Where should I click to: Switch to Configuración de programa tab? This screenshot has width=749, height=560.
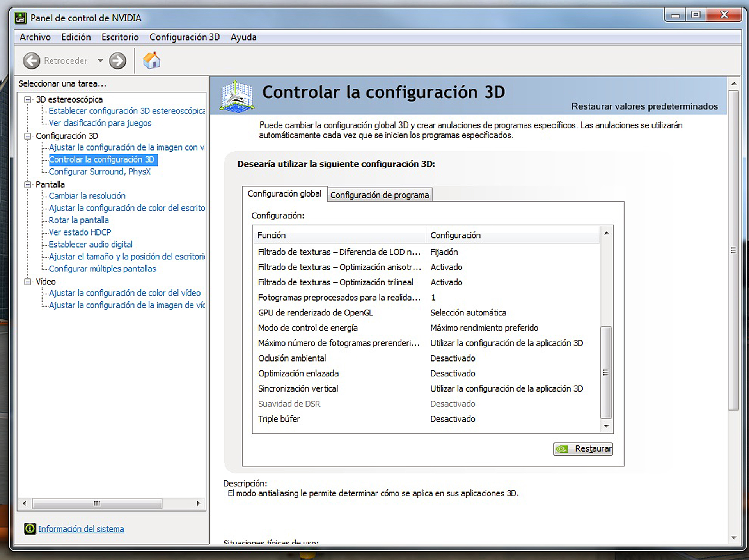(x=380, y=195)
